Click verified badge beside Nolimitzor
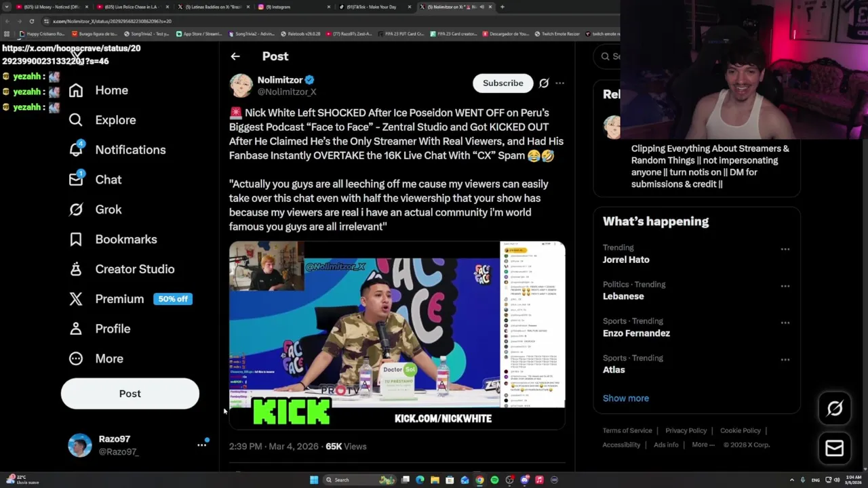Image resolution: width=868 pixels, height=488 pixels. 309,80
